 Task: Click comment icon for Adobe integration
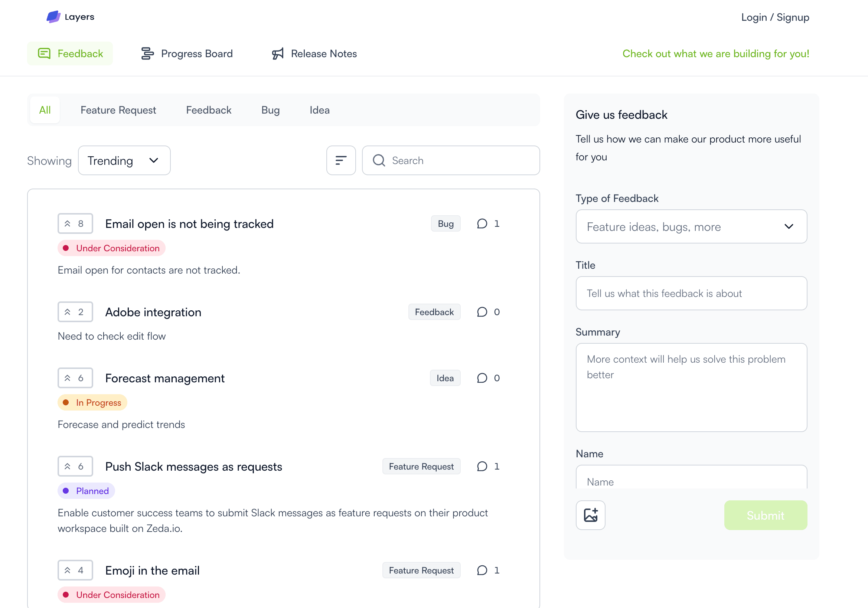pyautogui.click(x=482, y=312)
